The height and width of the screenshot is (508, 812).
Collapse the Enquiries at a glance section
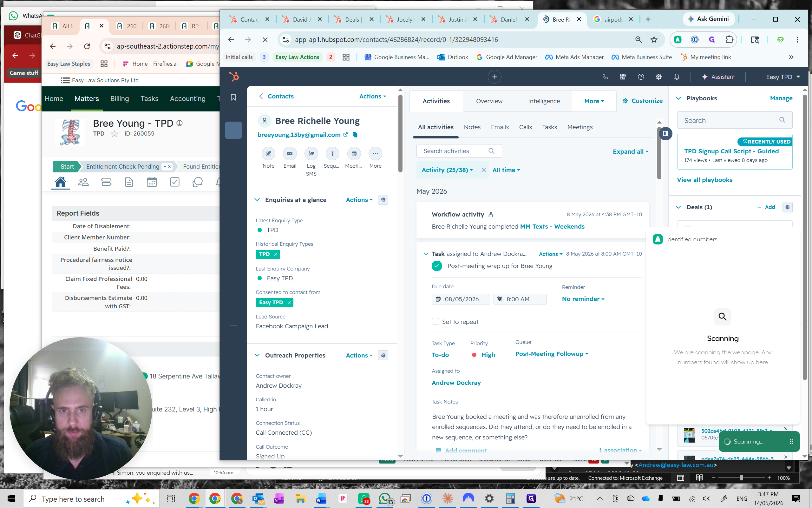point(257,200)
